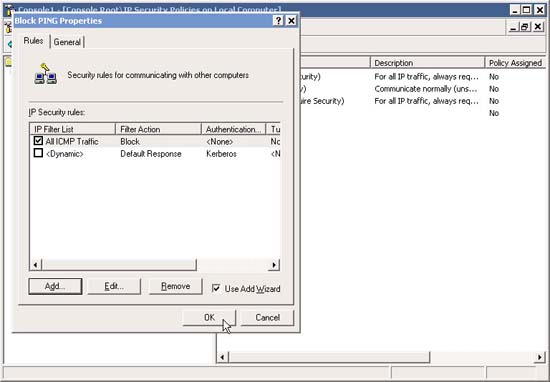Sort by the IP Filter List column header
This screenshot has height=382, width=550.
click(73, 129)
